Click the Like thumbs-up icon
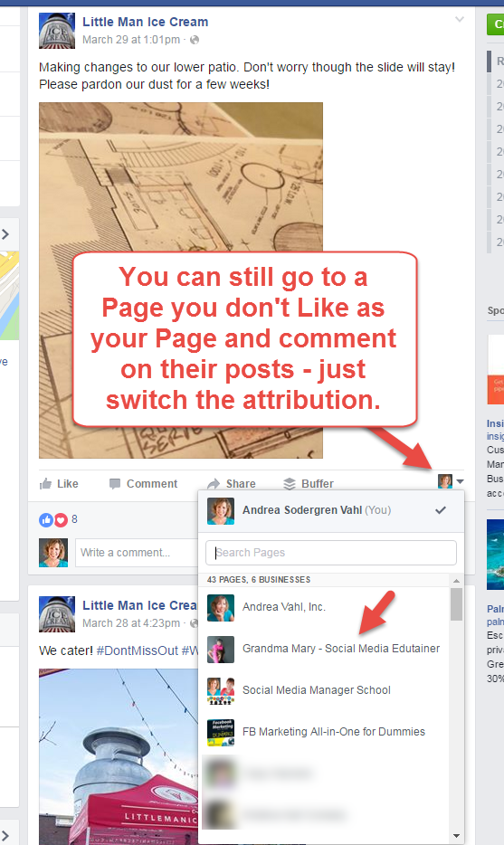The width and height of the screenshot is (504, 845). pyautogui.click(x=46, y=483)
